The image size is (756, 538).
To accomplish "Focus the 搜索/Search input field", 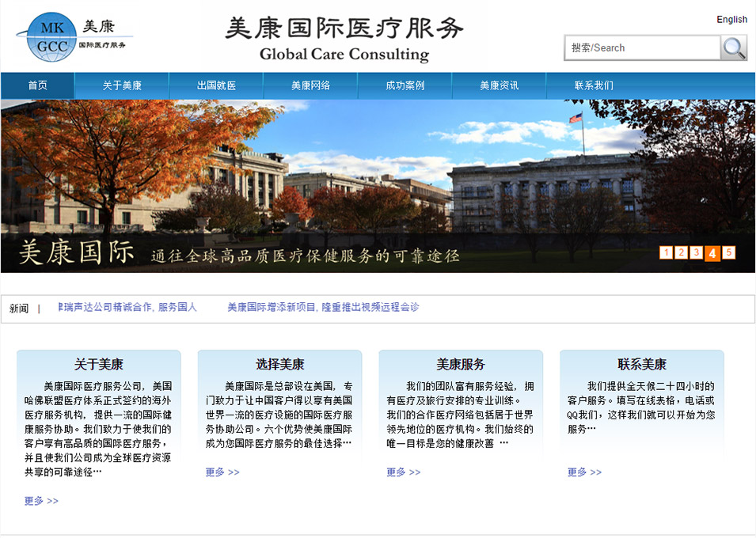I will click(642, 47).
